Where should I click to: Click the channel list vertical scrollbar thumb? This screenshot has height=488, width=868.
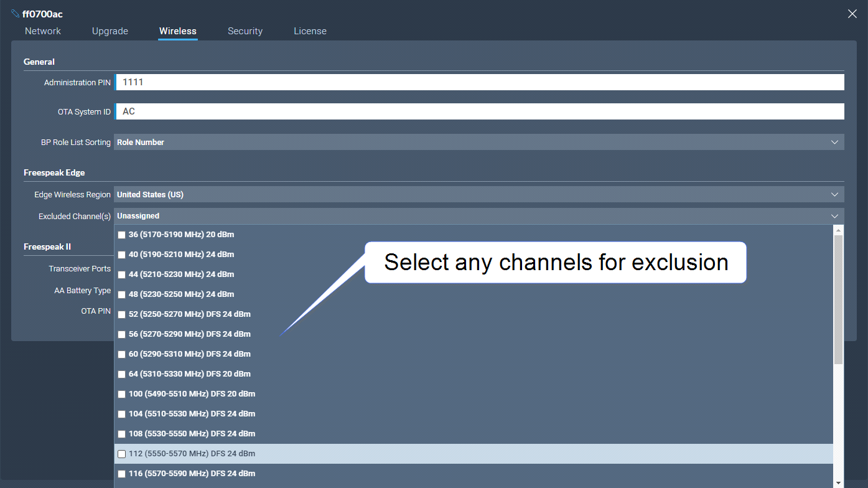pyautogui.click(x=838, y=299)
